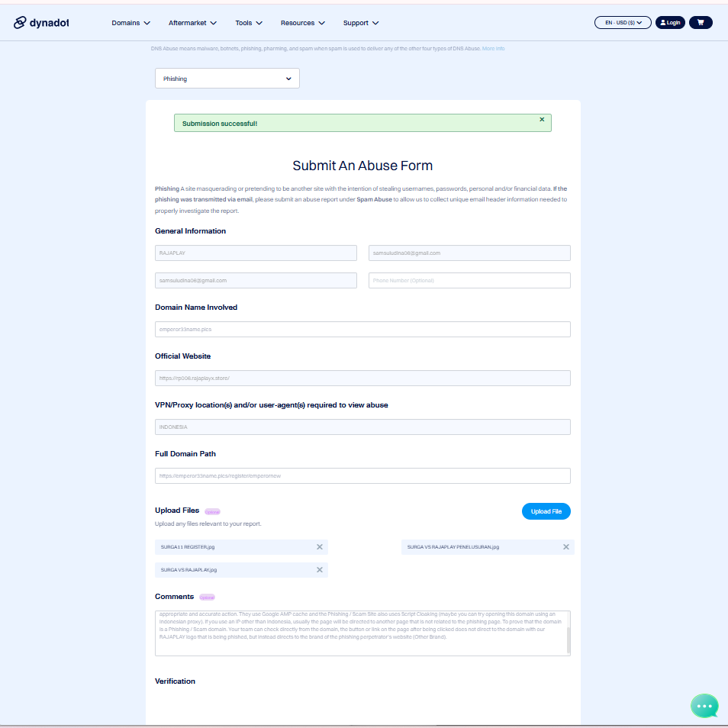Click the Phone Number (Optional) field
728x728 pixels.
(469, 280)
